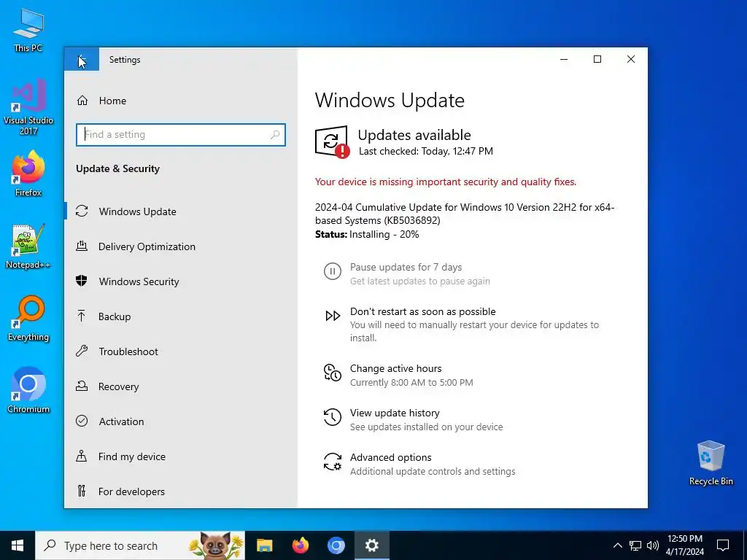Viewport: 747px width, 560px height.
Task: Open Delivery Optimization settings
Action: point(147,246)
